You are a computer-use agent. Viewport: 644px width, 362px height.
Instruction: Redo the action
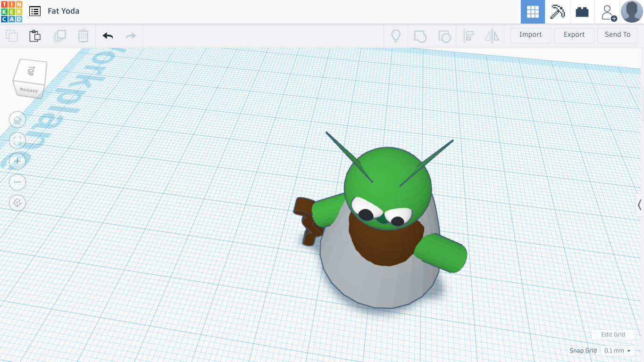click(131, 36)
